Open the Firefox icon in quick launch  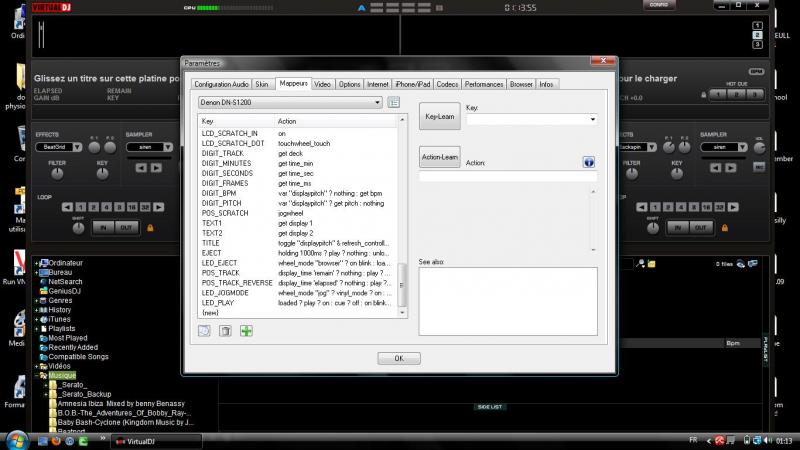click(x=56, y=441)
